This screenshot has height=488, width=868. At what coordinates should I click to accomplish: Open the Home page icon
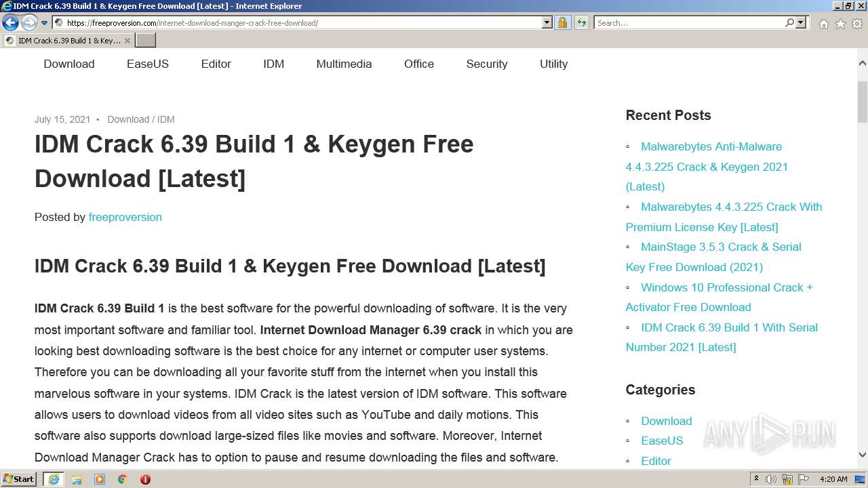823,24
